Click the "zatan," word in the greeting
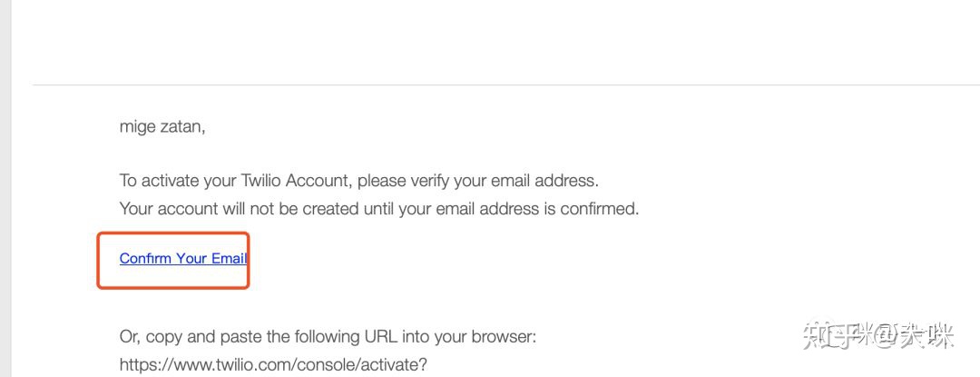Screen dimensions: 980x377 click(184, 127)
